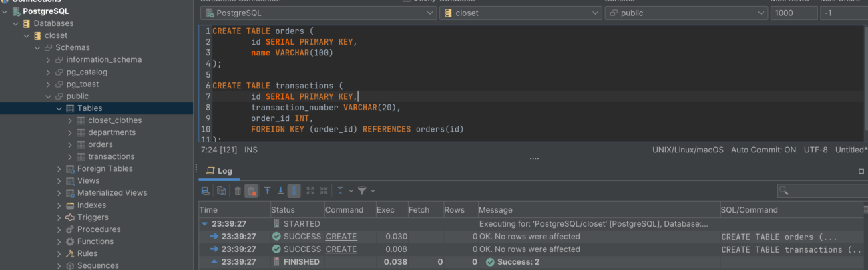
Task: Copy log entries with the copy icon
Action: pos(221,191)
